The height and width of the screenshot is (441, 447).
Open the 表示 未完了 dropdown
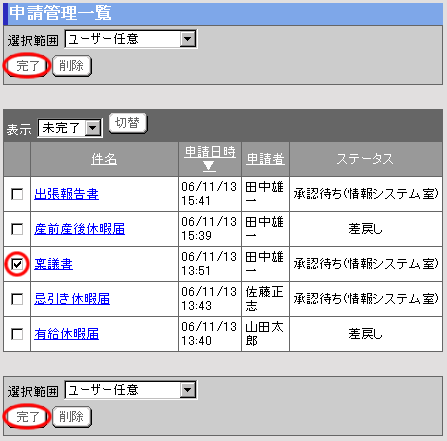point(70,128)
